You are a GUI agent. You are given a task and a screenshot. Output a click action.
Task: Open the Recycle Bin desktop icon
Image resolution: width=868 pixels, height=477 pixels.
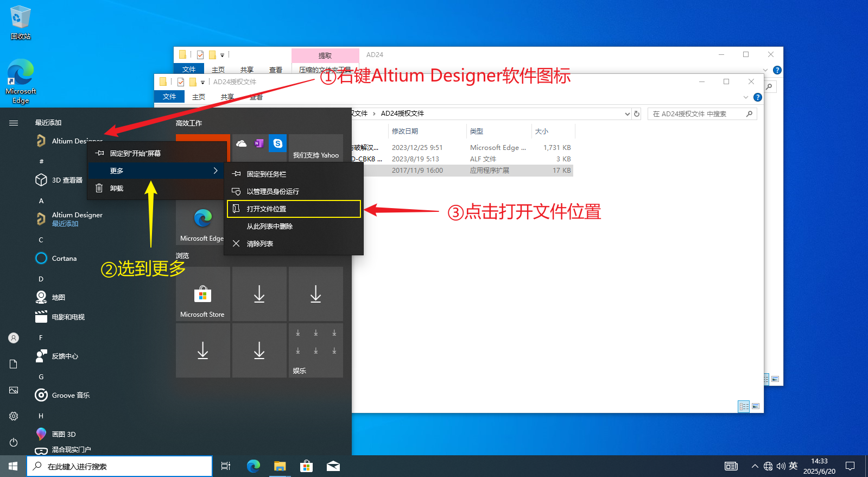point(21,23)
